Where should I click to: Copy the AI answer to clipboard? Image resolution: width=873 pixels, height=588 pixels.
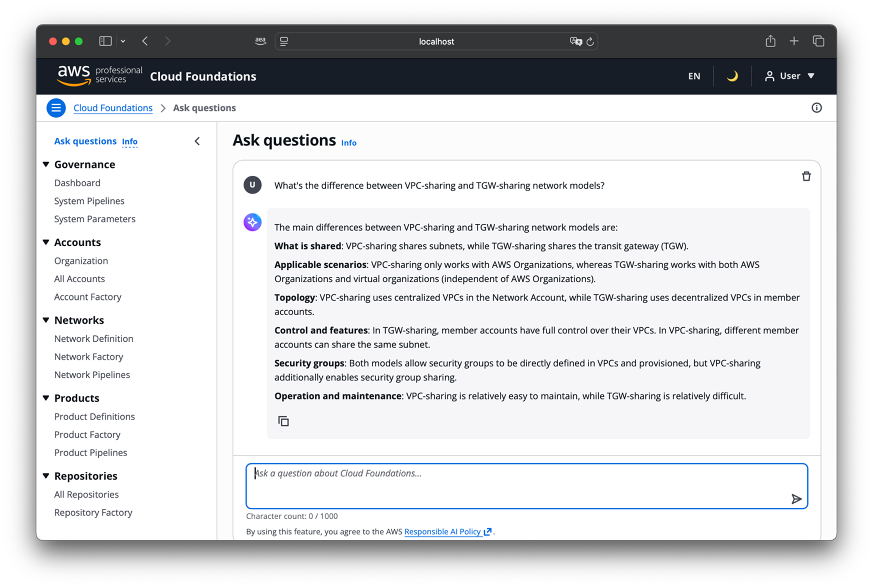tap(283, 421)
